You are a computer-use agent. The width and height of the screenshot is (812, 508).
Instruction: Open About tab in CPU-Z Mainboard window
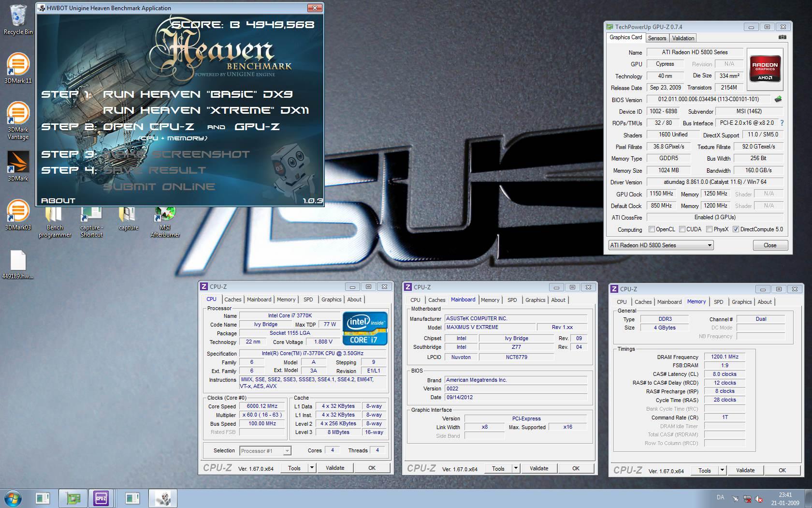pyautogui.click(x=558, y=300)
